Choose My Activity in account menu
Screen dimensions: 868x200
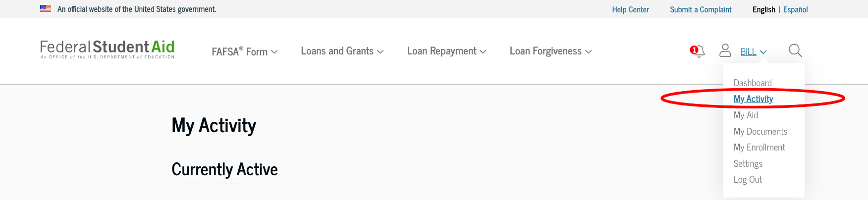pos(753,99)
